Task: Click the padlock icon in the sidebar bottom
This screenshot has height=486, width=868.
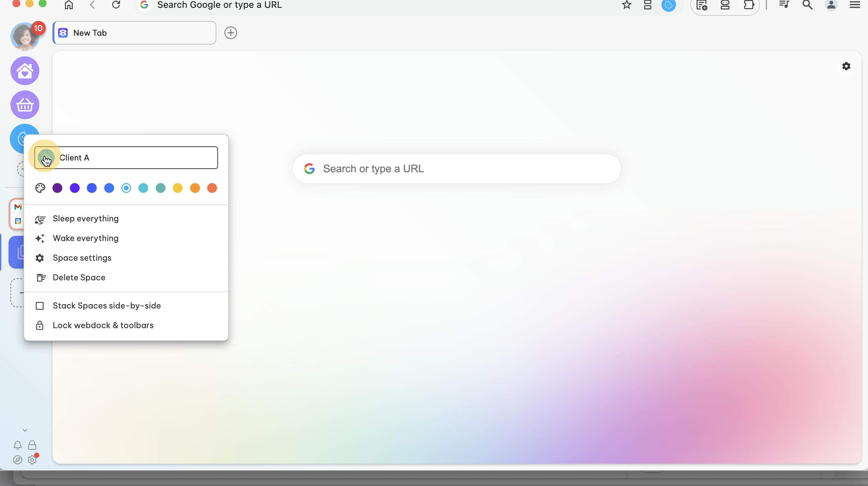Action: 32,445
